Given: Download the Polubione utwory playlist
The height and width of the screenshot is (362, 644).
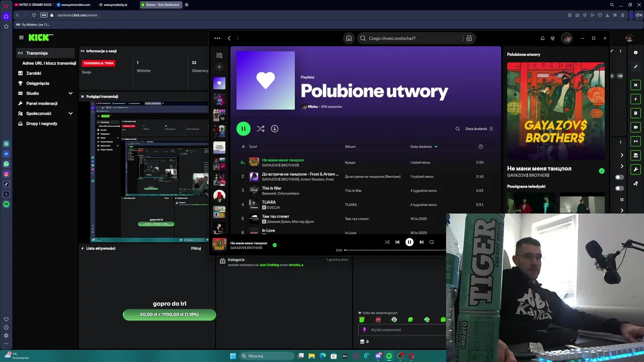Looking at the screenshot, I should pos(275,129).
